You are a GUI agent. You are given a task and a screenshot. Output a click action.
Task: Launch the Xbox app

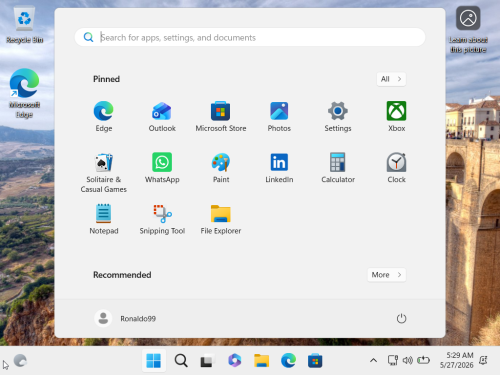coord(396,116)
